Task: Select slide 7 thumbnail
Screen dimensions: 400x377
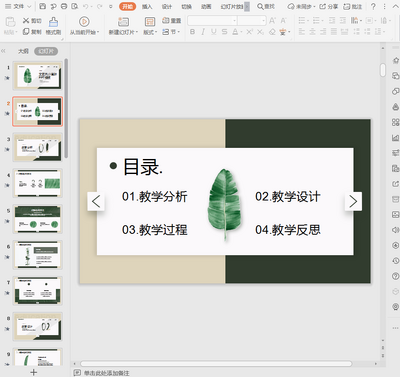Action: click(37, 291)
